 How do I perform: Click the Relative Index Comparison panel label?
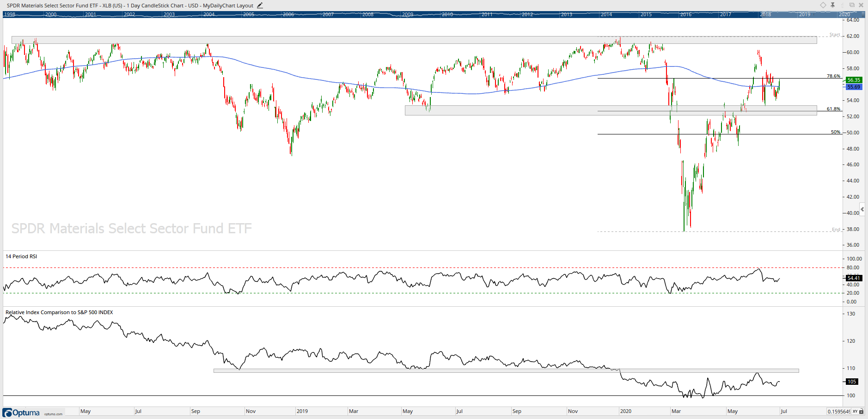pos(59,312)
